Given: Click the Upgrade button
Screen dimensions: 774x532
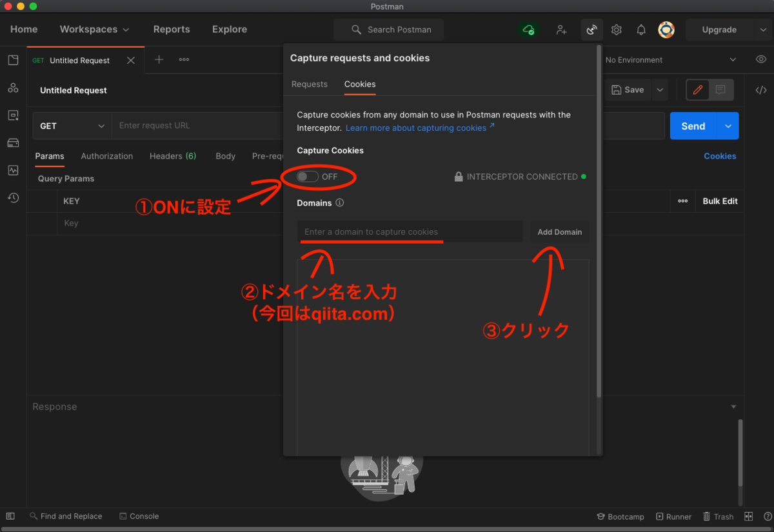Looking at the screenshot, I should pyautogui.click(x=719, y=30).
